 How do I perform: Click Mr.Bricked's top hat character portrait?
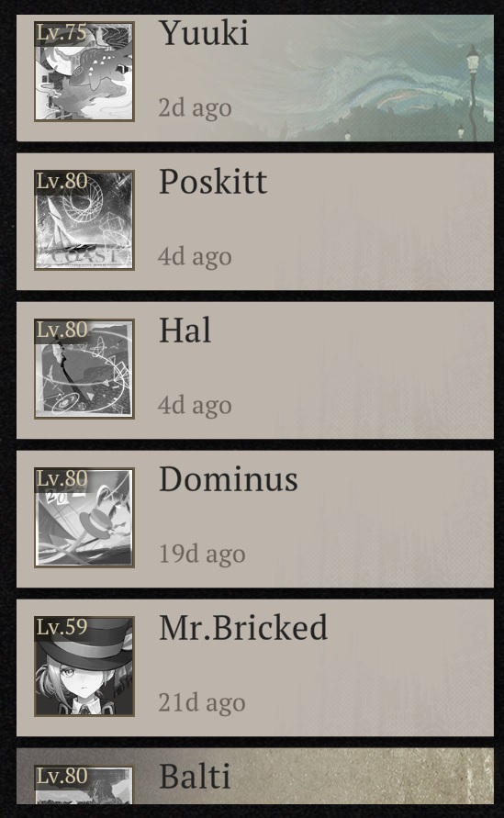point(84,667)
